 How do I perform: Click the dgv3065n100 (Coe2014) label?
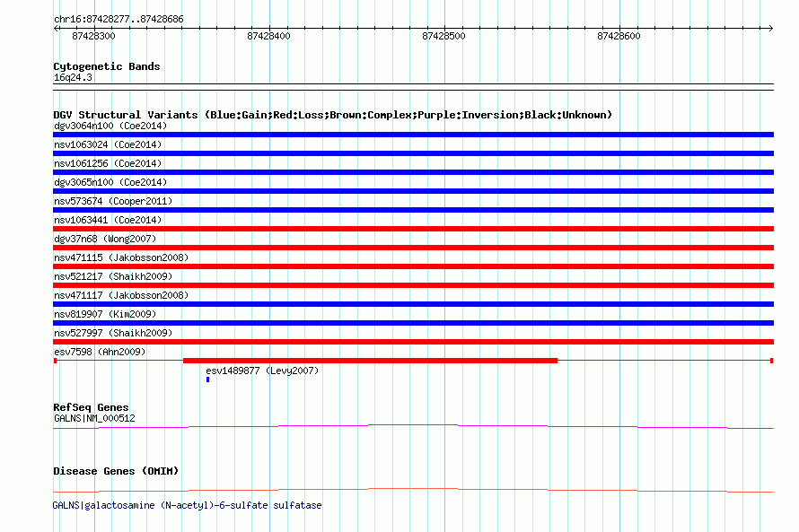(110, 182)
